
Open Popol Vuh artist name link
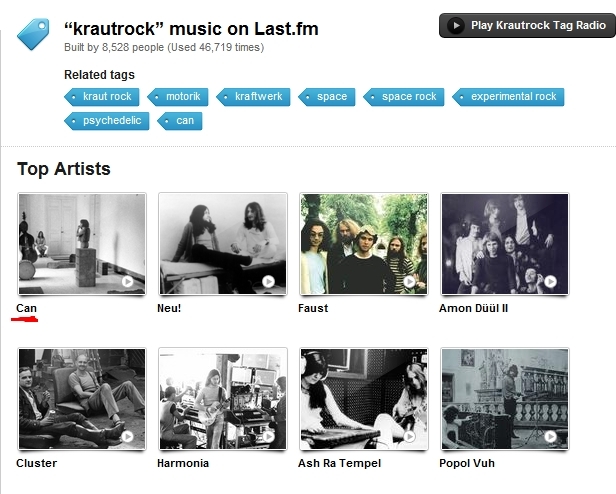coord(467,463)
